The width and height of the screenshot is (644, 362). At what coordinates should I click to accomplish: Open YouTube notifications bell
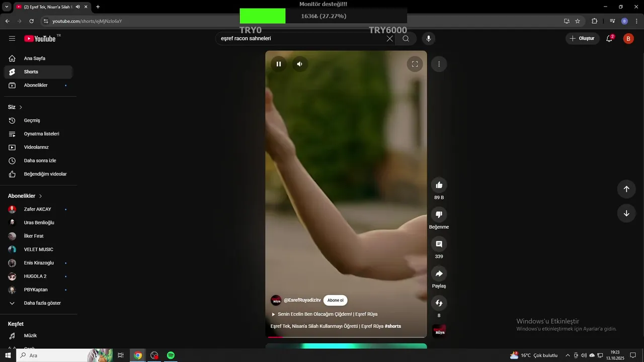point(609,39)
